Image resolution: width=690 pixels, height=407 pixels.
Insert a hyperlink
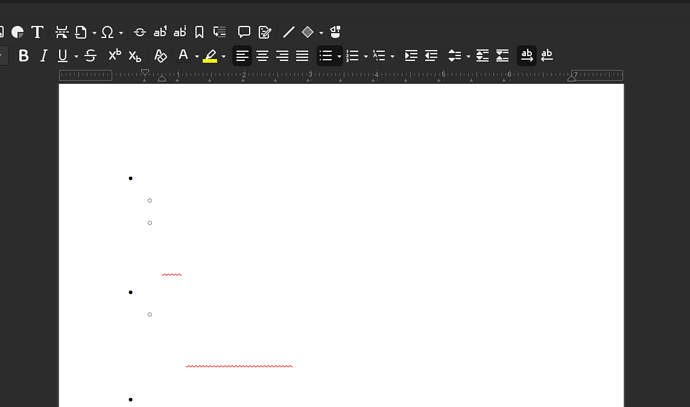point(139,32)
